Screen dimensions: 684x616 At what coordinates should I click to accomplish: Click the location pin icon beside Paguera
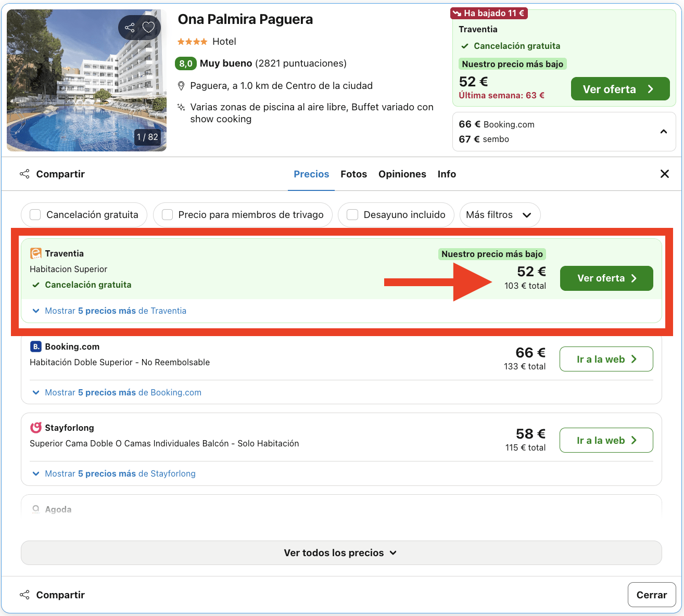[181, 86]
